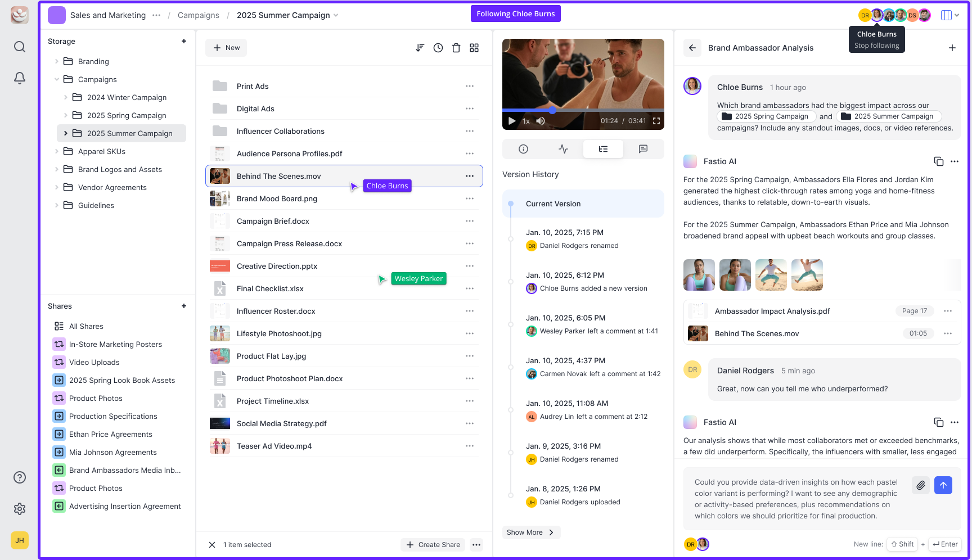Open more options for first Fastio AI reply
This screenshot has width=972, height=560.
coord(955,161)
